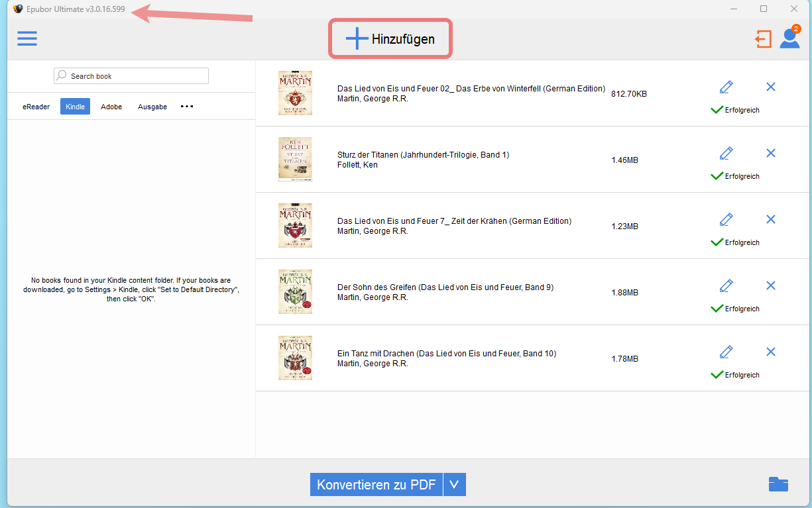The width and height of the screenshot is (812, 508).
Task: Edit metadata of Das Erbe von Winterfell
Action: (x=726, y=87)
